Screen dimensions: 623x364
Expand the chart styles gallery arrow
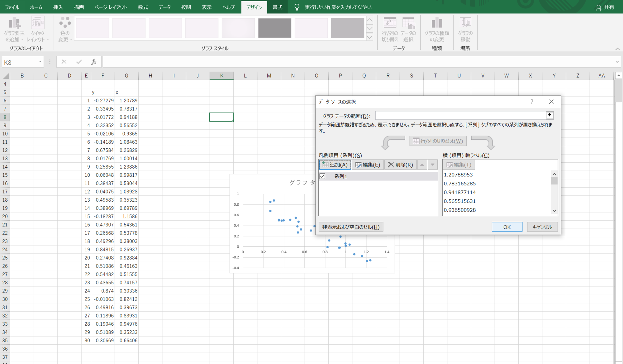369,37
